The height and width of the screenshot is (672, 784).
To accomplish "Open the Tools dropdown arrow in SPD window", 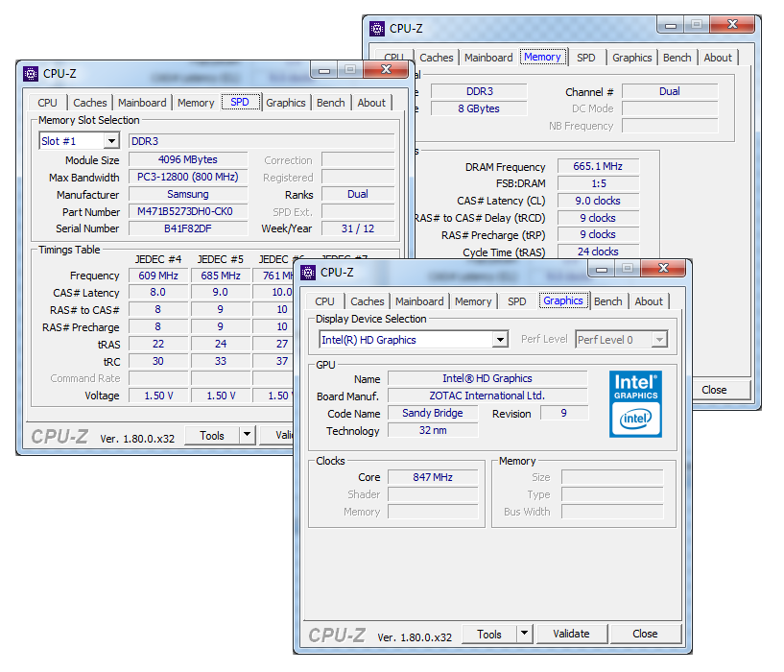I will [x=248, y=436].
